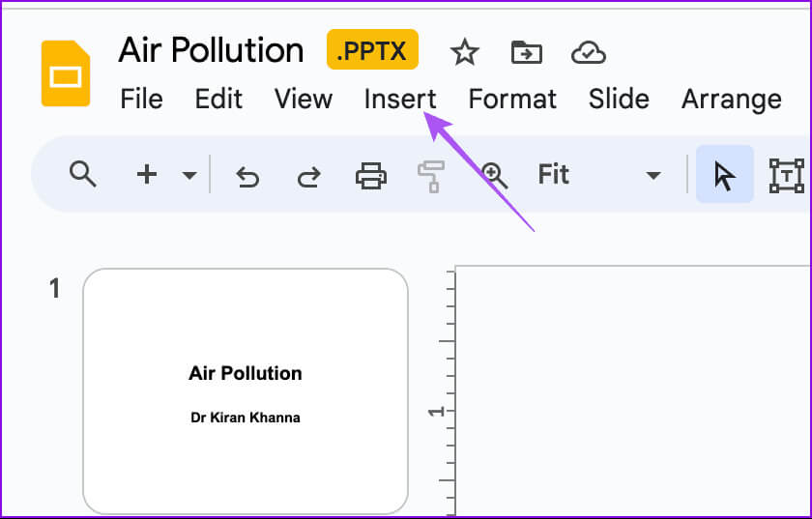Select the Text box tool
Image resolution: width=812 pixels, height=519 pixels.
click(x=786, y=176)
